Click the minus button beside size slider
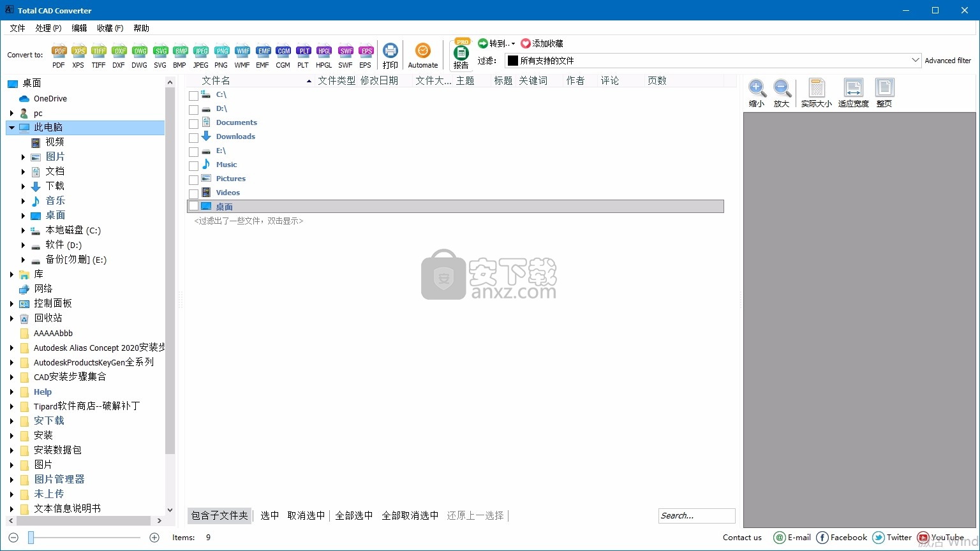This screenshot has width=980, height=551. coord(13,538)
